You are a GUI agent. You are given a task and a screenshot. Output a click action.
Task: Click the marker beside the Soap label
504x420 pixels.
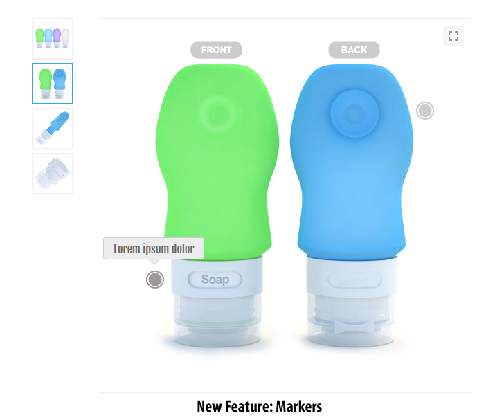pyautogui.click(x=155, y=280)
